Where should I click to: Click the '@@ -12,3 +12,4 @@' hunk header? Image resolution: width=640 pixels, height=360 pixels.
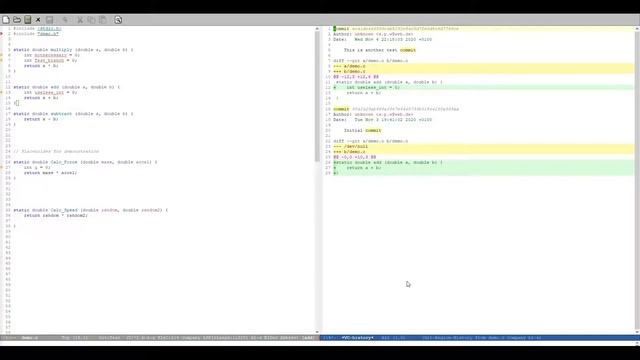point(356,77)
